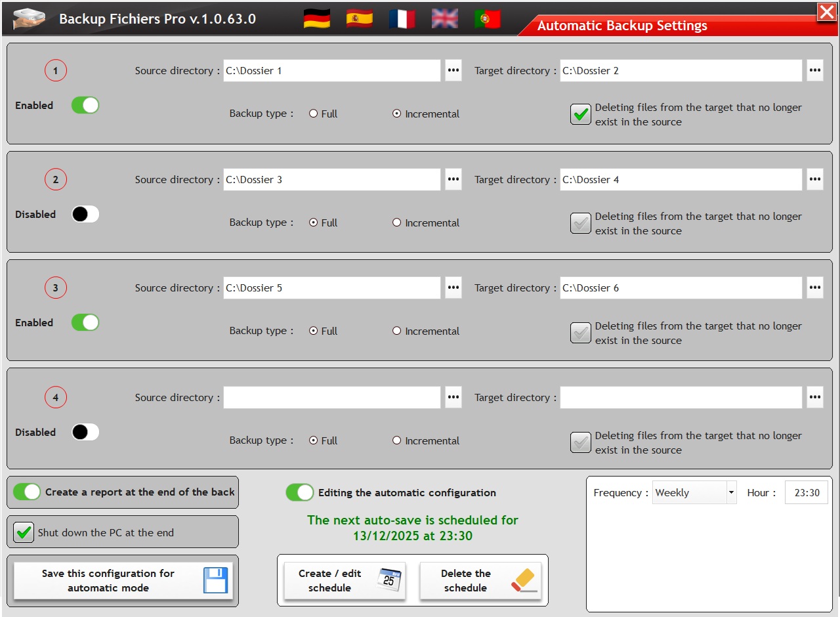Select Incremental backup type for task 2

(x=396, y=223)
